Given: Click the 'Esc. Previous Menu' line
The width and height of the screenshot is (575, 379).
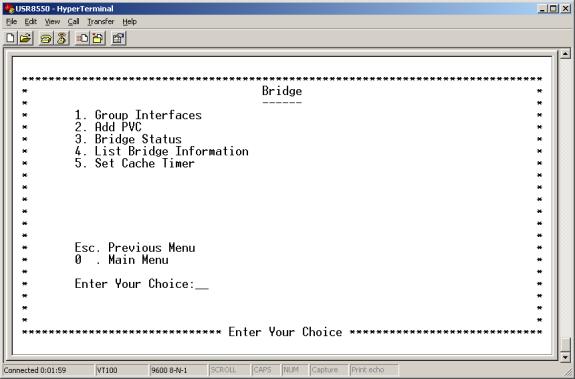Looking at the screenshot, I should (135, 247).
